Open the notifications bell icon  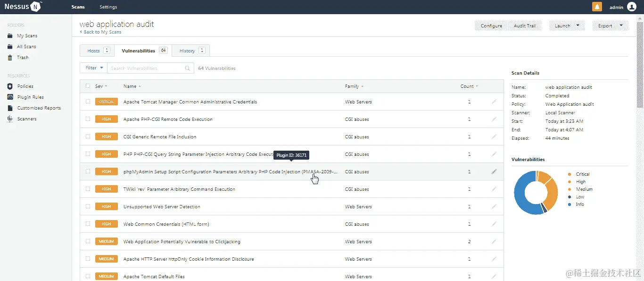(x=597, y=7)
